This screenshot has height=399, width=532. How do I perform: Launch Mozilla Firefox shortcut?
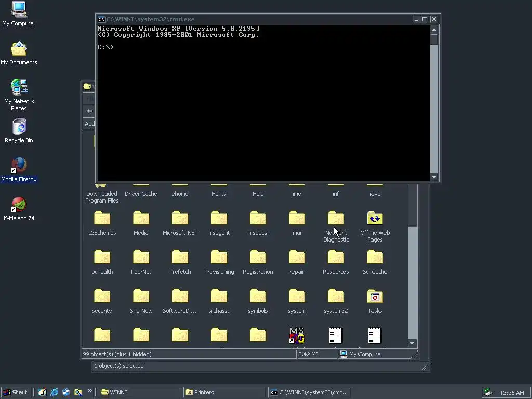(19, 170)
